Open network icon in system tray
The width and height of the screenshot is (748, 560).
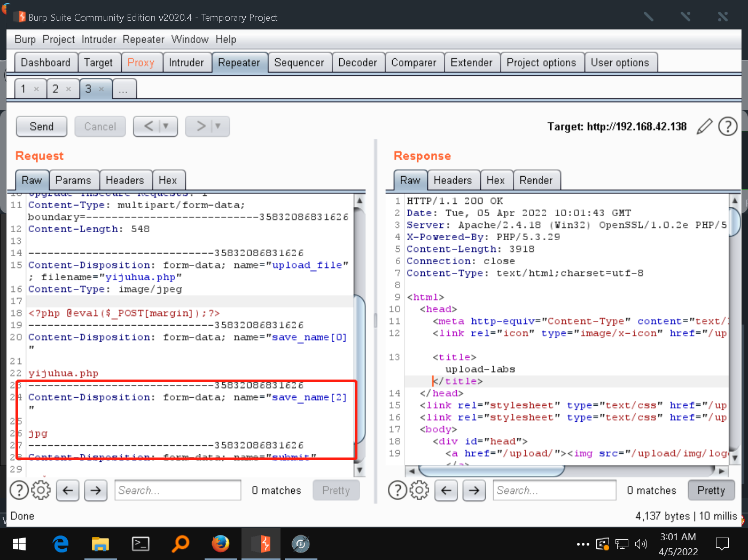point(622,544)
